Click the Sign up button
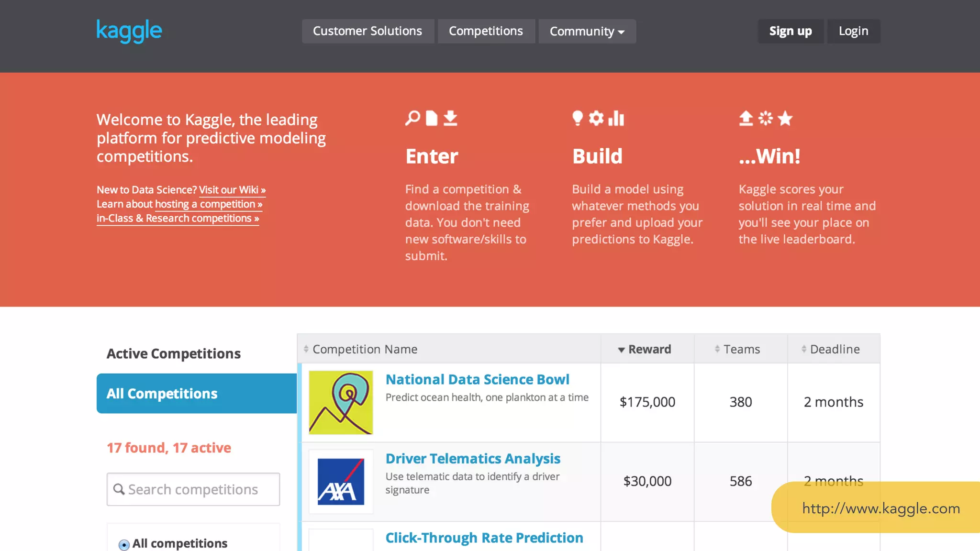The height and width of the screenshot is (551, 980). tap(791, 31)
